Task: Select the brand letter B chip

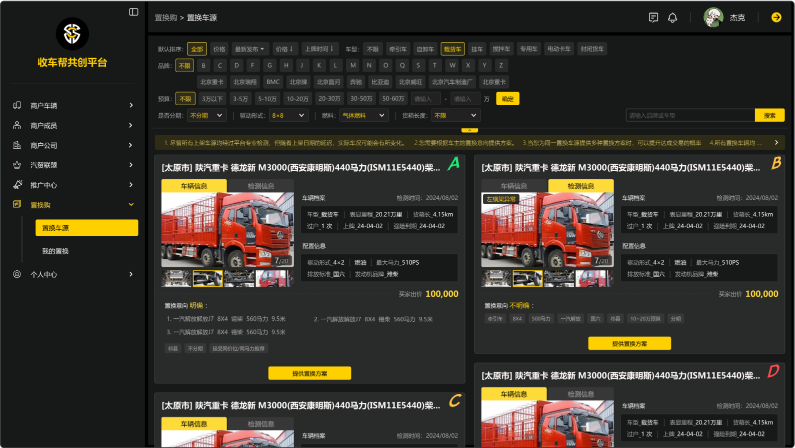Action: tap(203, 65)
